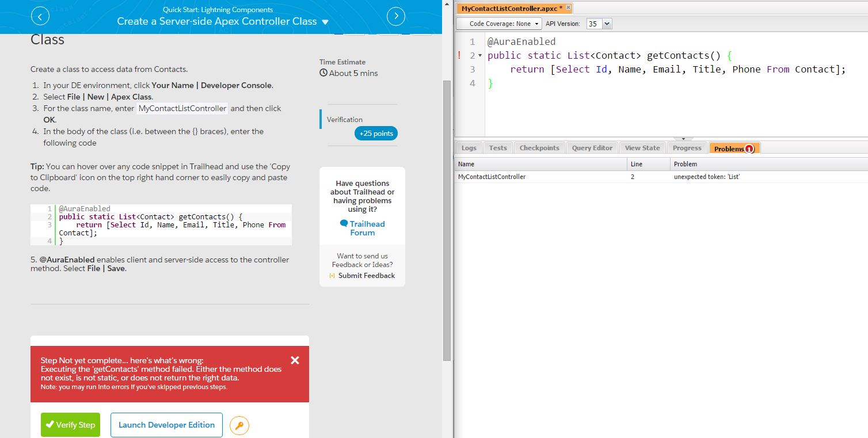Close the MyContactListController.apxc tab

568,7
